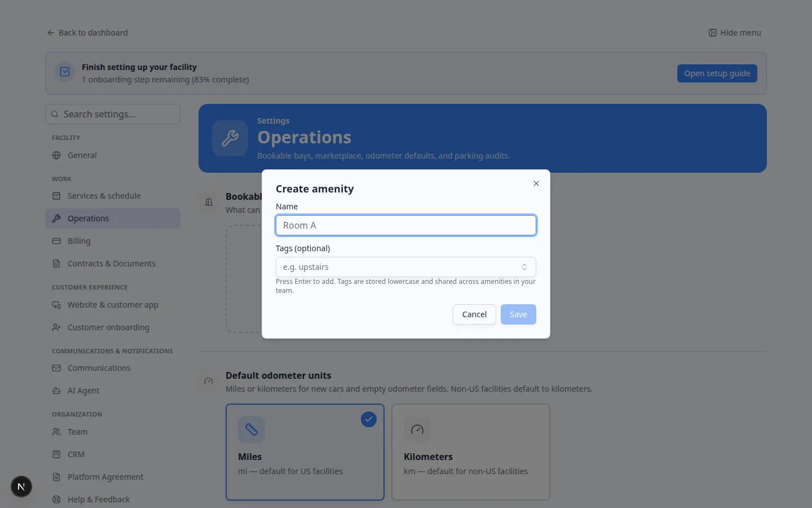Open Platform Agreement page
Screen dimensions: 812x508
[113, 477]
